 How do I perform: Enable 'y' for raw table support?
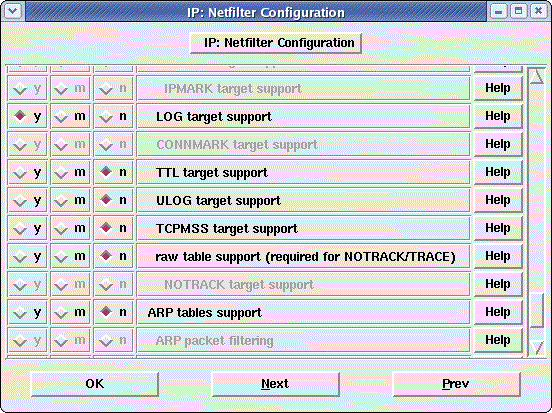click(x=27, y=256)
